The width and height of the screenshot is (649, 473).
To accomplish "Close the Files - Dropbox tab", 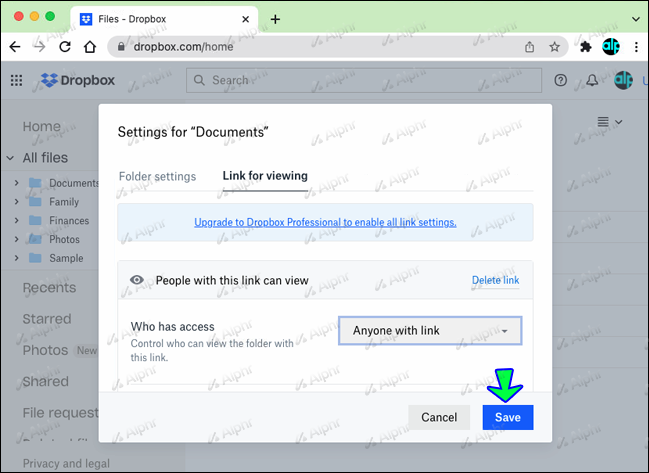I will pyautogui.click(x=245, y=19).
